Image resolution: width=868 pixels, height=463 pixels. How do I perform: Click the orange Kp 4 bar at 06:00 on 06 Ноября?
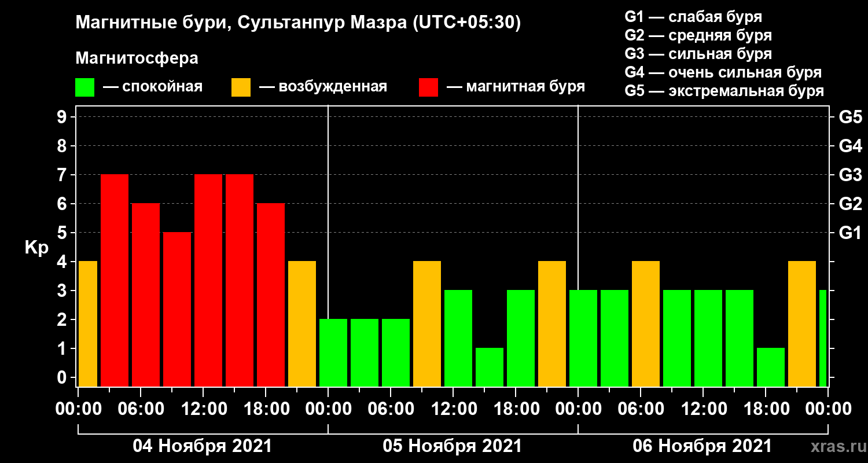point(646,324)
